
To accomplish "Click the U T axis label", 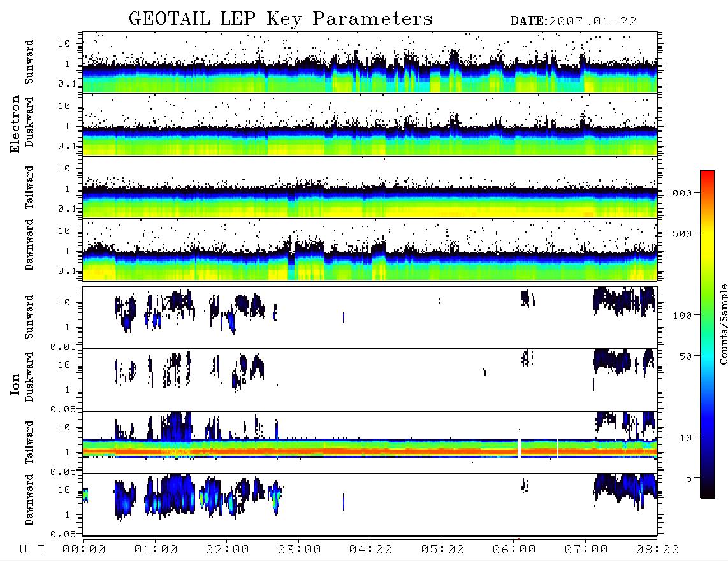I will coord(32,550).
